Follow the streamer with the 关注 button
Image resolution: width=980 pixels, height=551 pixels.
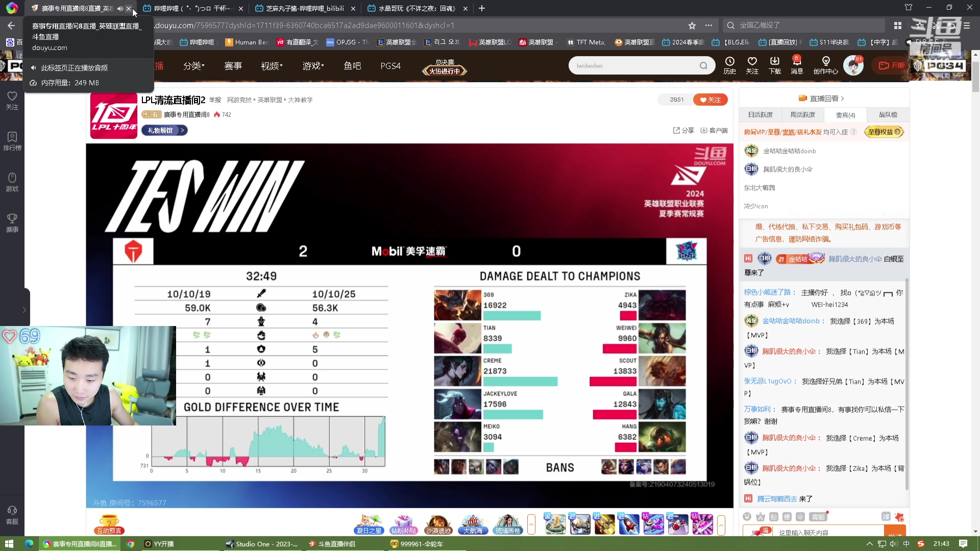click(710, 100)
